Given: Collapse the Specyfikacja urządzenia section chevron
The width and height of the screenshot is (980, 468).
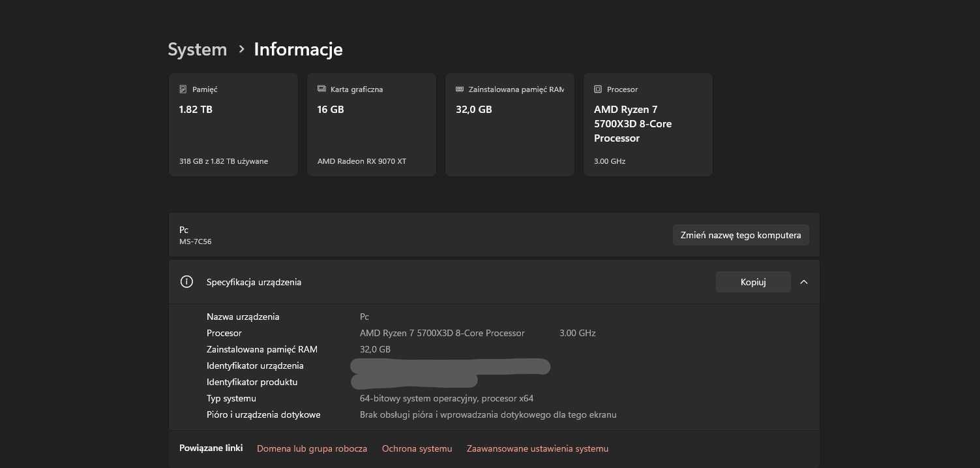Looking at the screenshot, I should pyautogui.click(x=804, y=282).
